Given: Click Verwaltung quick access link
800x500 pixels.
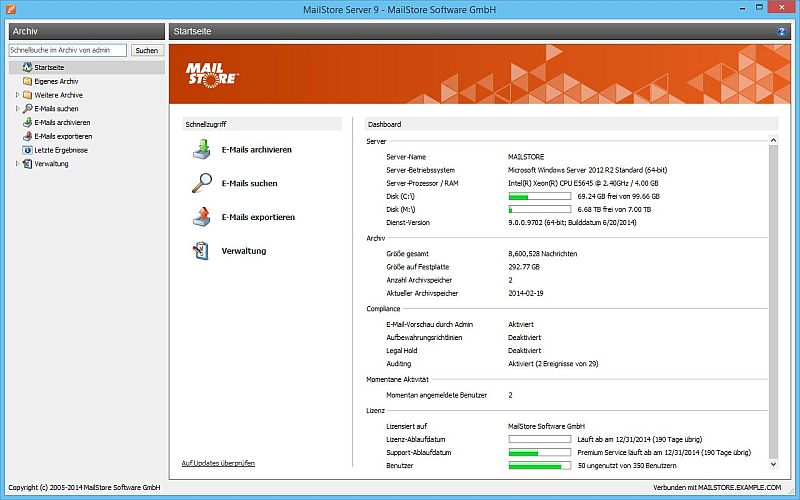Looking at the screenshot, I should point(244,251).
